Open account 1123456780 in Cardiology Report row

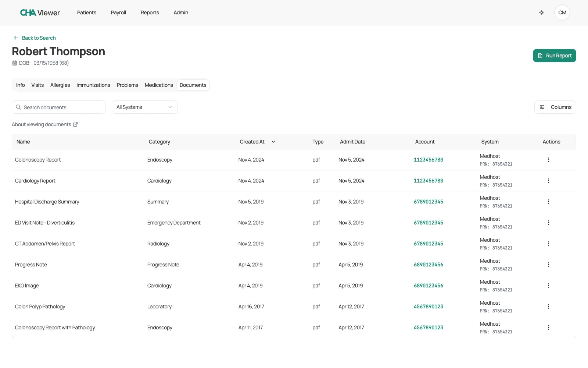tap(429, 181)
